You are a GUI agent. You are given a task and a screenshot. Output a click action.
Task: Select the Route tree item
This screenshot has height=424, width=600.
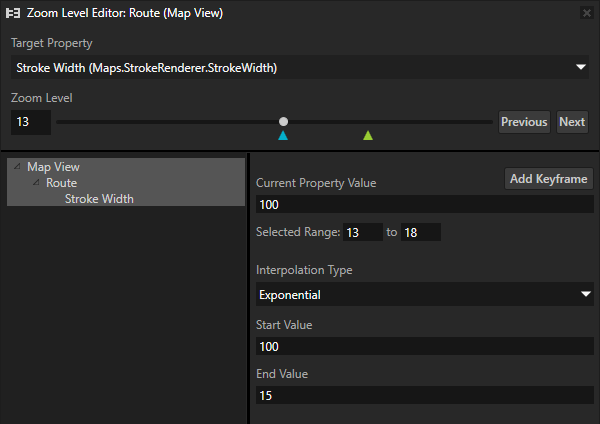tap(61, 183)
